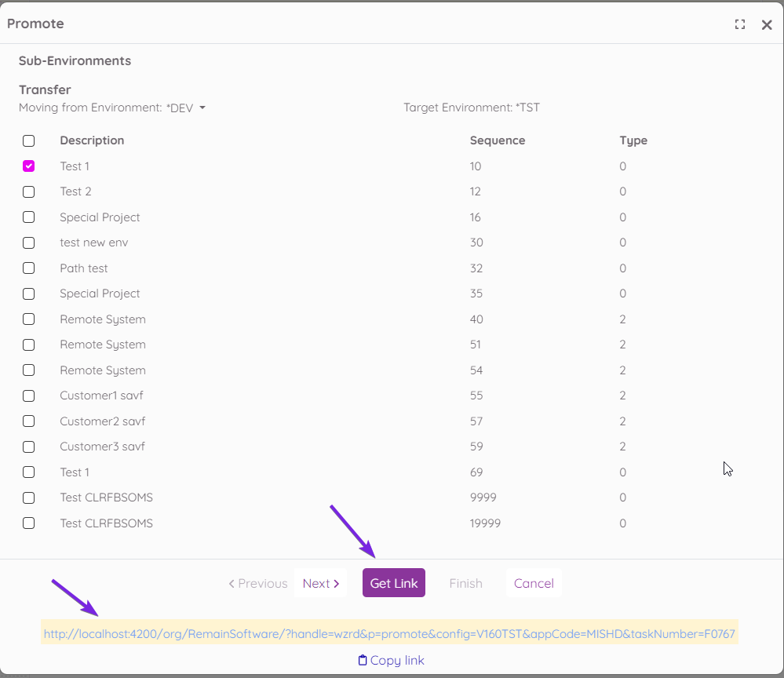Maximize the Promote dialog to fullscreen
The width and height of the screenshot is (784, 678).
(739, 24)
